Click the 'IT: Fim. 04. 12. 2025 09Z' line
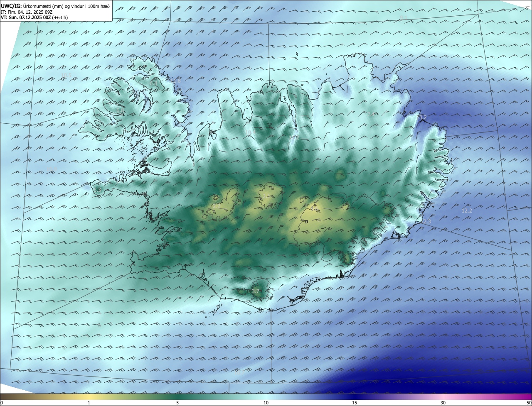 pyautogui.click(x=27, y=12)
